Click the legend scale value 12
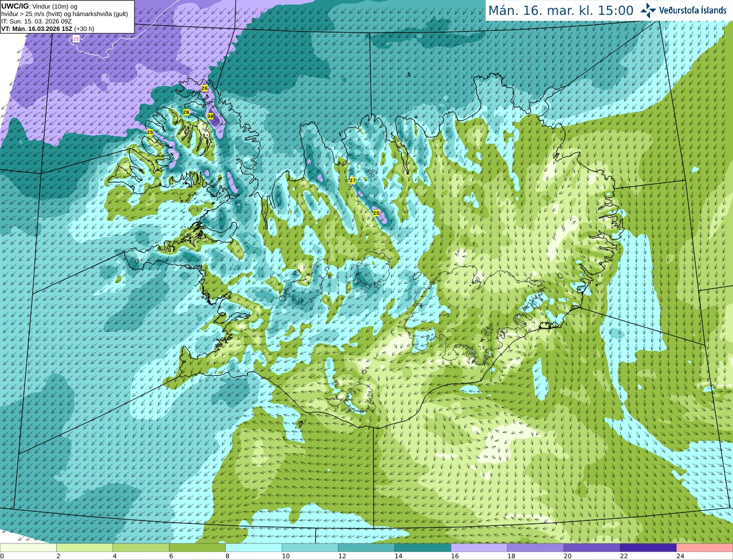The image size is (733, 560). [x=342, y=556]
